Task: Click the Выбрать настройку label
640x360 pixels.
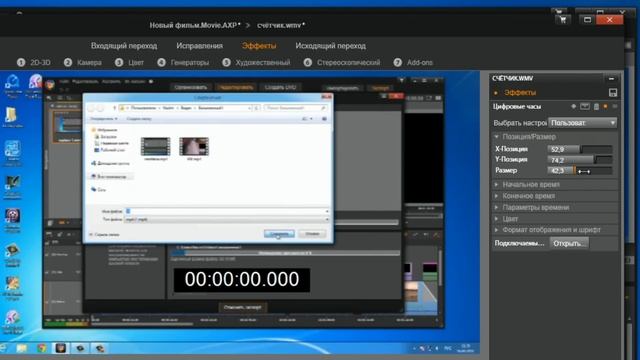Action: click(x=520, y=123)
